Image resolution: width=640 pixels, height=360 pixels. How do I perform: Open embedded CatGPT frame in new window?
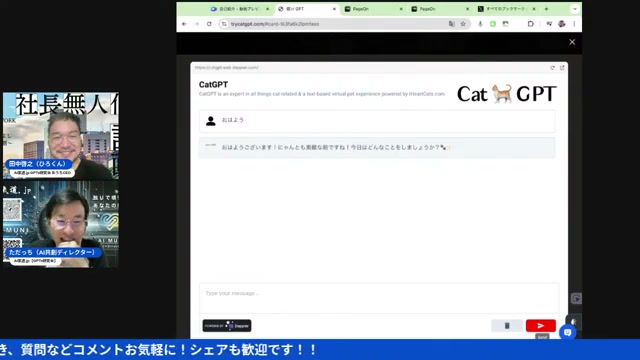click(562, 68)
